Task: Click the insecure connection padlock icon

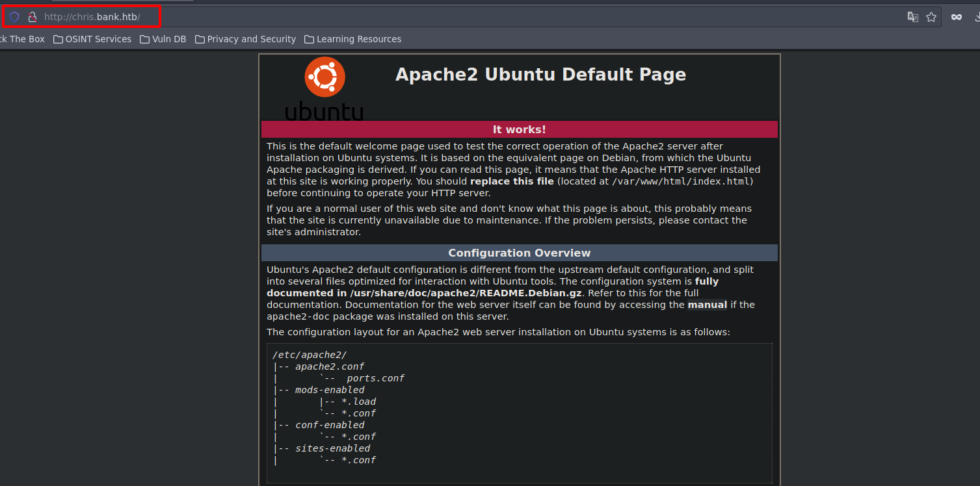Action: 32,17
